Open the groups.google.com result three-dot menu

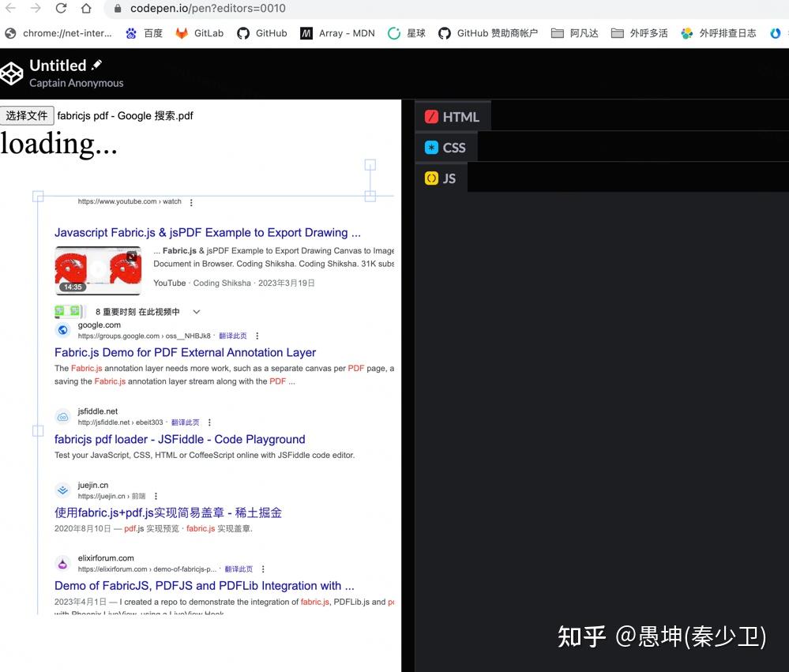257,336
